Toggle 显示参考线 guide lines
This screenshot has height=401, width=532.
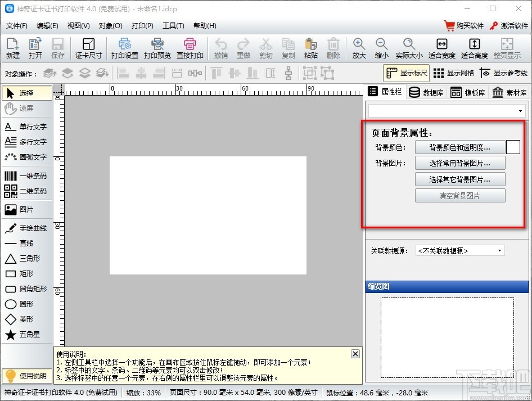pos(503,73)
